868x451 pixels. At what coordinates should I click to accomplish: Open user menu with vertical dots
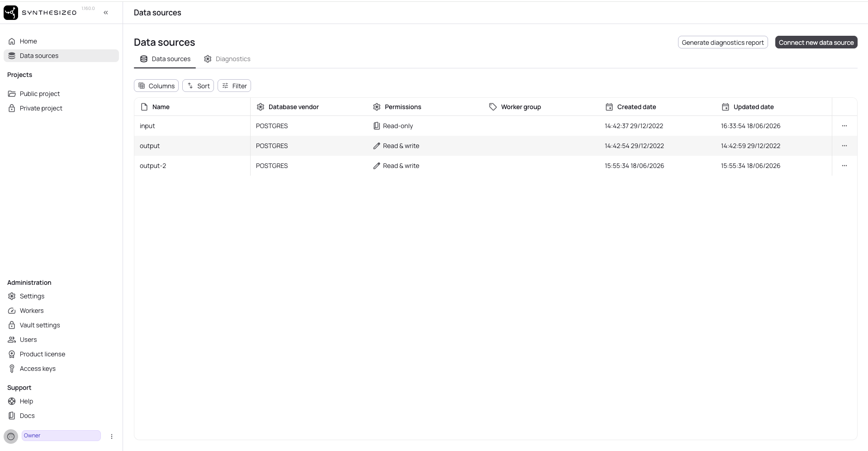[112, 437]
